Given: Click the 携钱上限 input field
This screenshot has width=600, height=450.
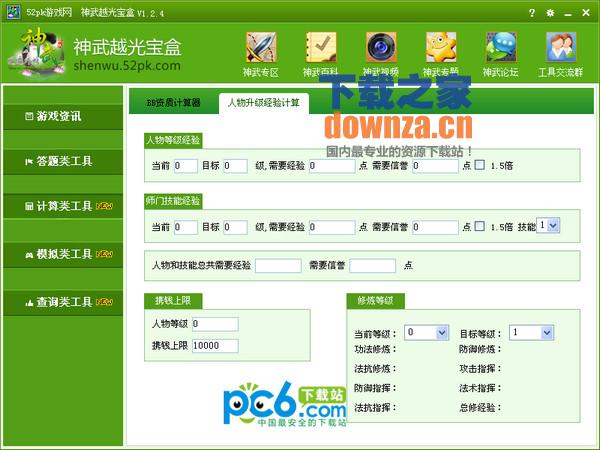Looking at the screenshot, I should click(x=214, y=346).
